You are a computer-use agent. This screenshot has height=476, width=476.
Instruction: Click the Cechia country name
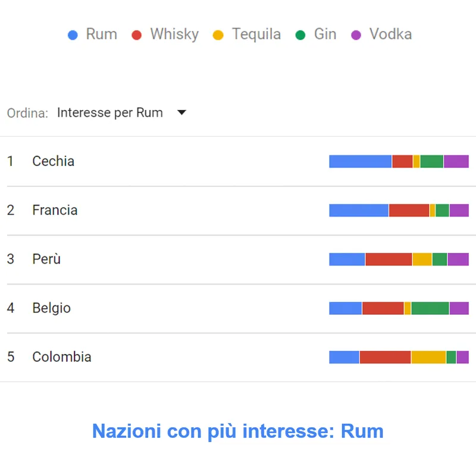tap(53, 161)
